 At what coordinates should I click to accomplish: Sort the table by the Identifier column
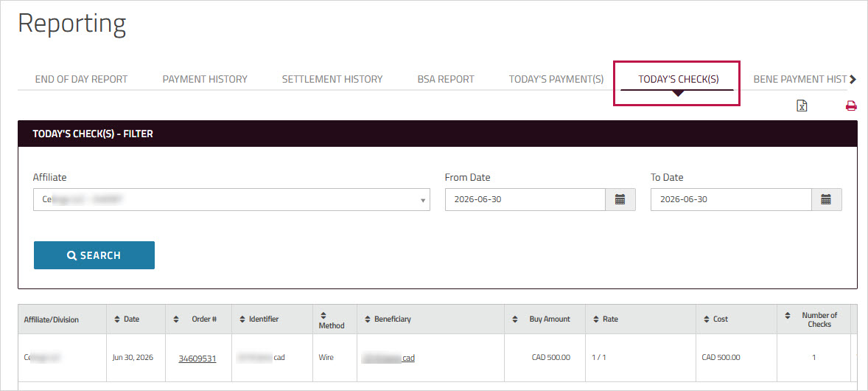[x=242, y=319]
